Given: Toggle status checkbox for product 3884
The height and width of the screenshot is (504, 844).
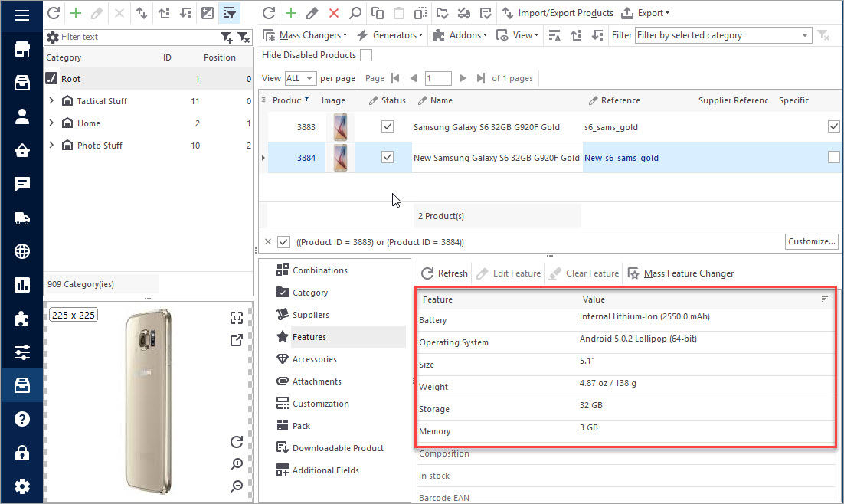Looking at the screenshot, I should [388, 157].
